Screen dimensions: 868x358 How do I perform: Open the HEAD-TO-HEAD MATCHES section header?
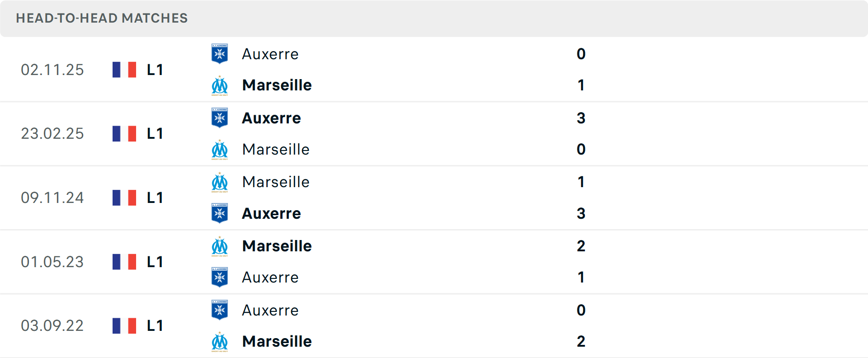[x=101, y=19]
